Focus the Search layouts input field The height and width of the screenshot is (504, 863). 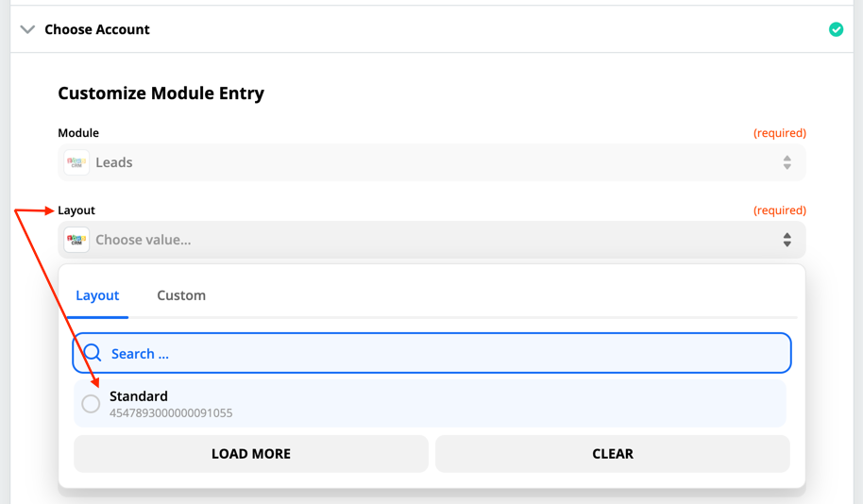click(431, 353)
